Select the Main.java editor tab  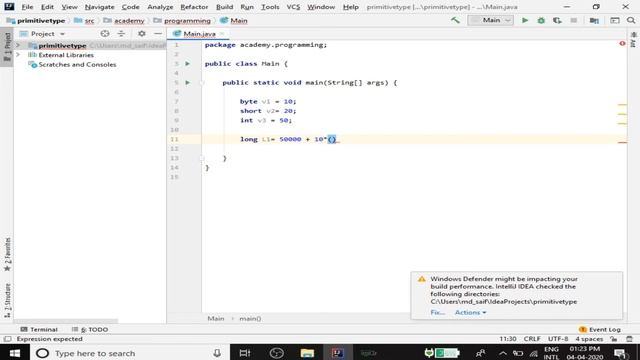click(199, 34)
